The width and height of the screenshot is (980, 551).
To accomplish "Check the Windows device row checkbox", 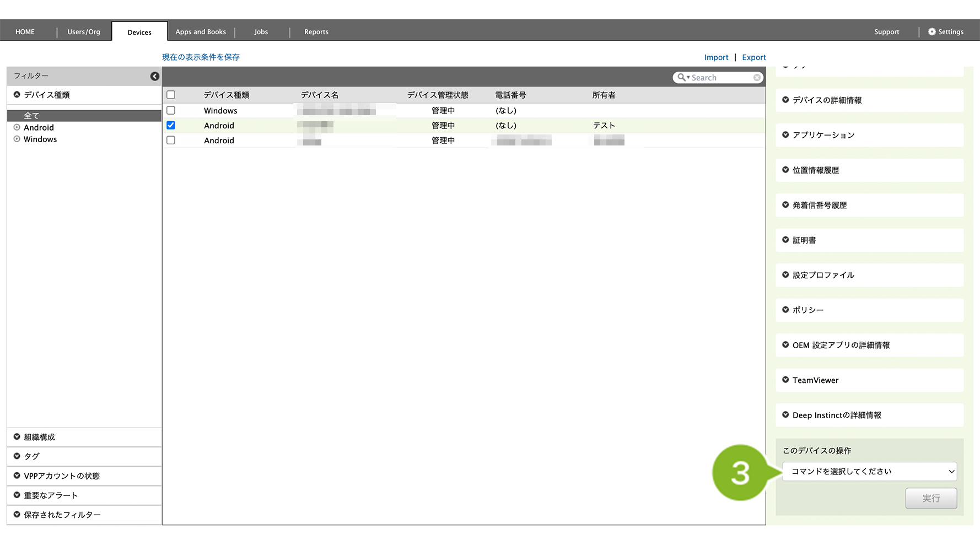I will click(171, 111).
